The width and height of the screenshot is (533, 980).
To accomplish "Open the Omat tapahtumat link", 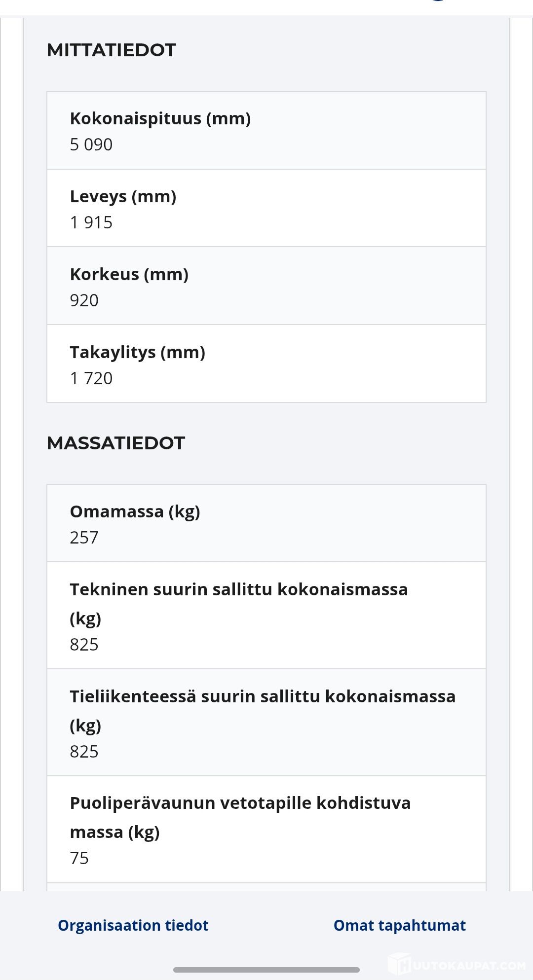I will pos(399,925).
